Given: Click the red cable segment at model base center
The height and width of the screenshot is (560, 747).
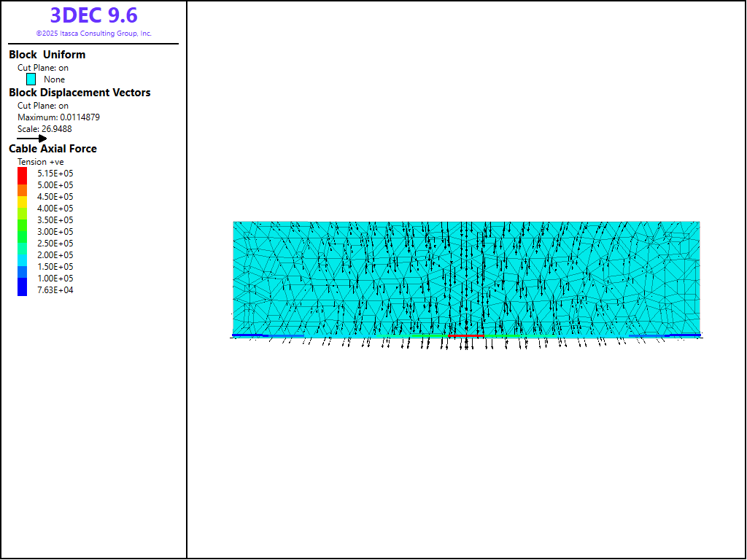Looking at the screenshot, I should pos(465,336).
